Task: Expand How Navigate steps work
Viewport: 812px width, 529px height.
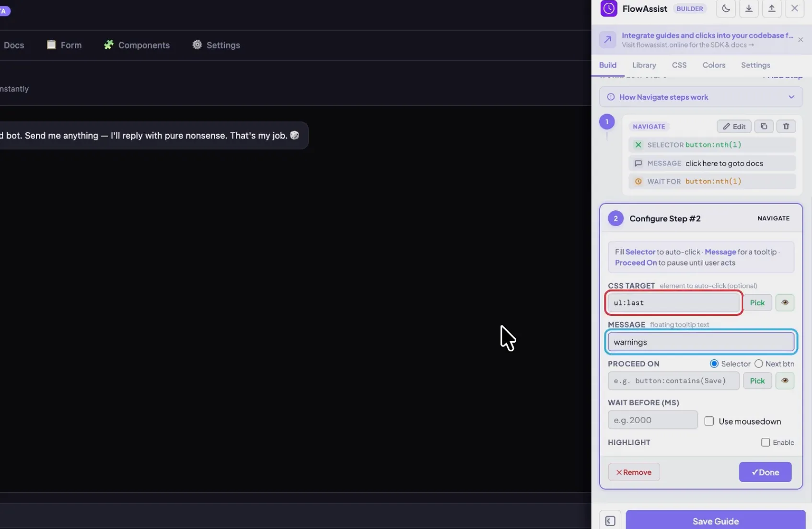Action: coord(701,97)
